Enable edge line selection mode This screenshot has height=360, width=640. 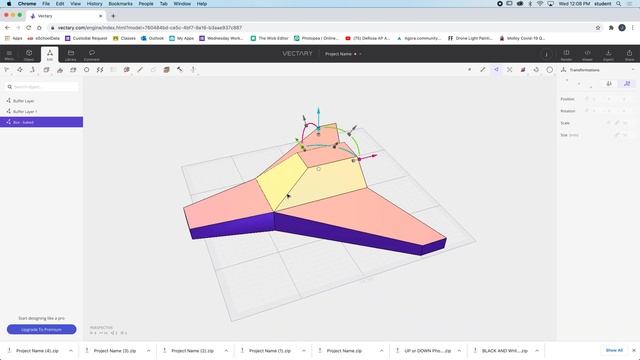pyautogui.click(x=483, y=70)
